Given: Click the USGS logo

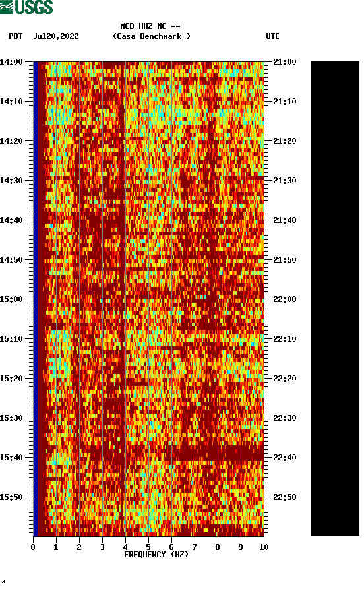Looking at the screenshot, I should [x=26, y=7].
